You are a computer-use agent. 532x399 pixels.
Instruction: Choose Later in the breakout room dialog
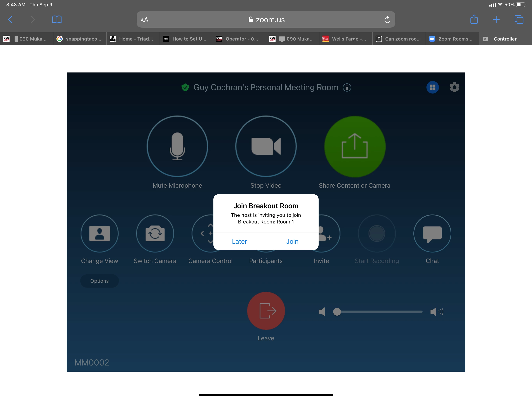(239, 241)
